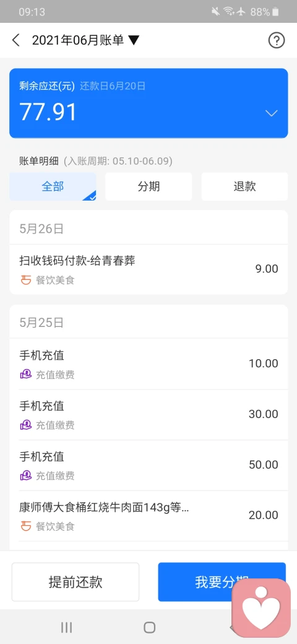
Task: Tap the recharge icon beside 30.00 entry
Action: coord(26,425)
